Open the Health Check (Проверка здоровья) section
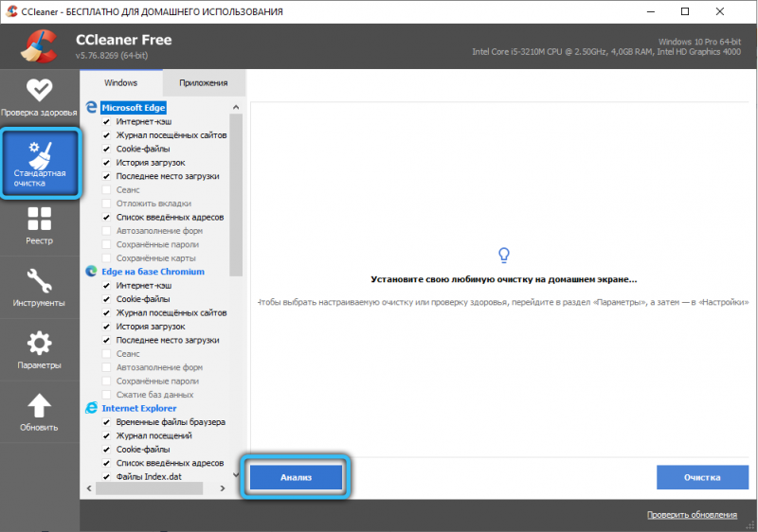The width and height of the screenshot is (758, 532). click(x=39, y=98)
